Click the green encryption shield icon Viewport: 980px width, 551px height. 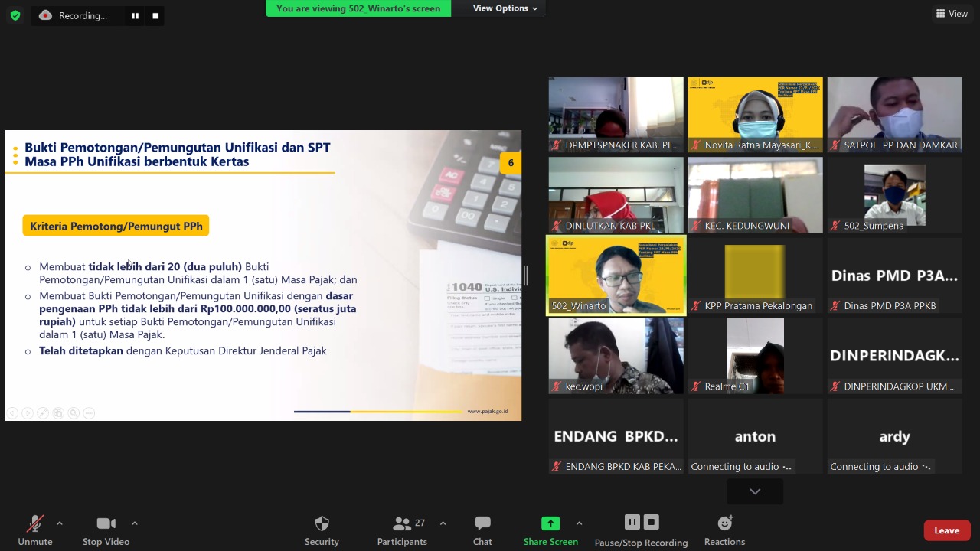(15, 15)
